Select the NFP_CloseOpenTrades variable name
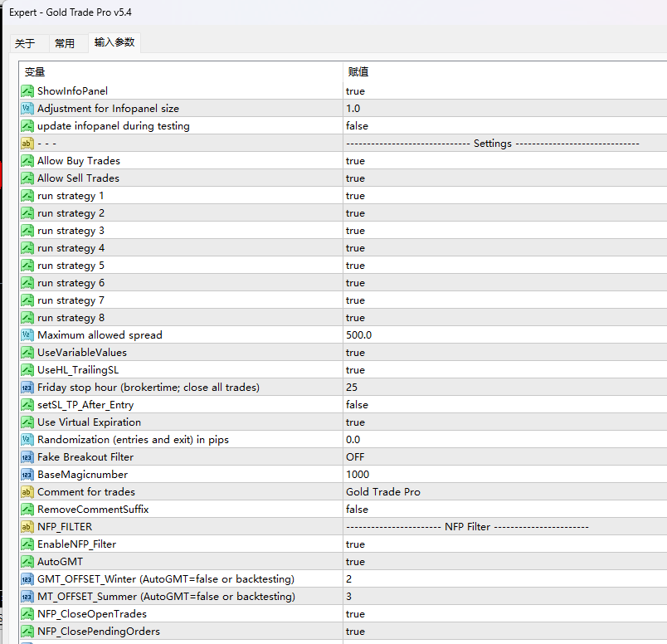Viewport: 667px width, 644px height. point(92,614)
